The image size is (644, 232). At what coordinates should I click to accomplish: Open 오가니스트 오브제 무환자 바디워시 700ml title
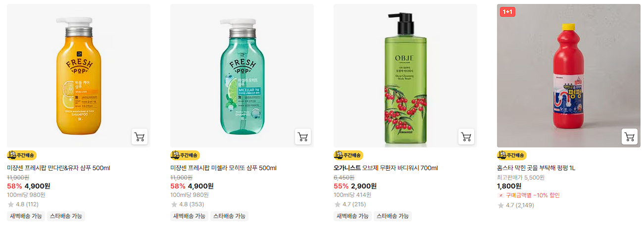click(x=386, y=168)
